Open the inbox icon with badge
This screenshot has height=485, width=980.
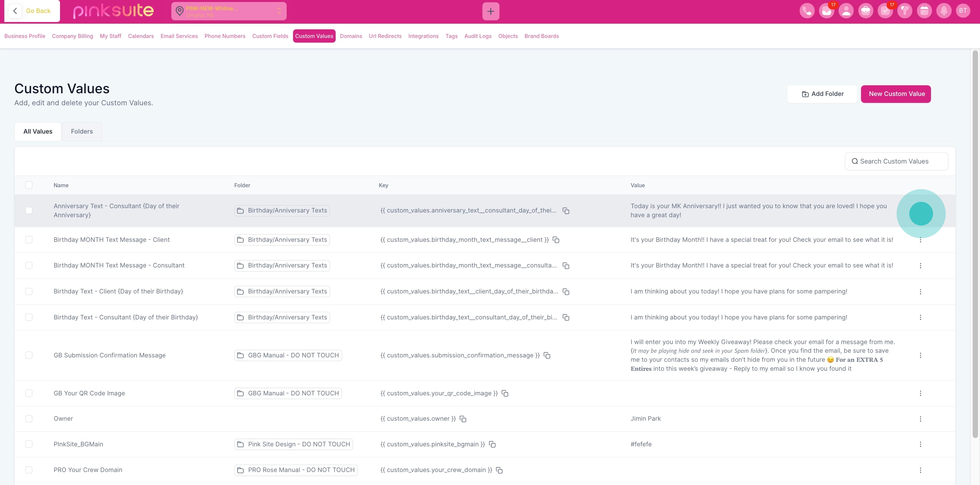826,11
